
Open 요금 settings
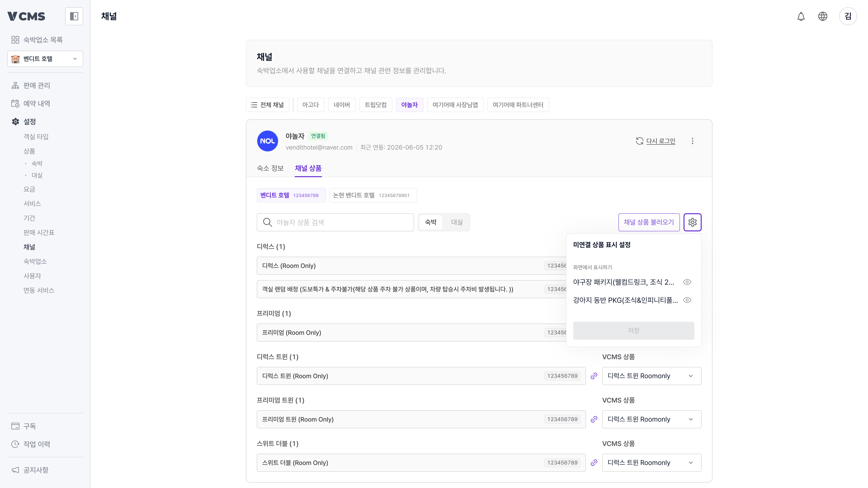click(29, 189)
